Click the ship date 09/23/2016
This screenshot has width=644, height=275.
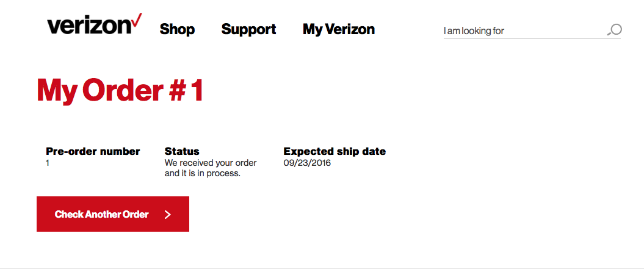tap(307, 163)
